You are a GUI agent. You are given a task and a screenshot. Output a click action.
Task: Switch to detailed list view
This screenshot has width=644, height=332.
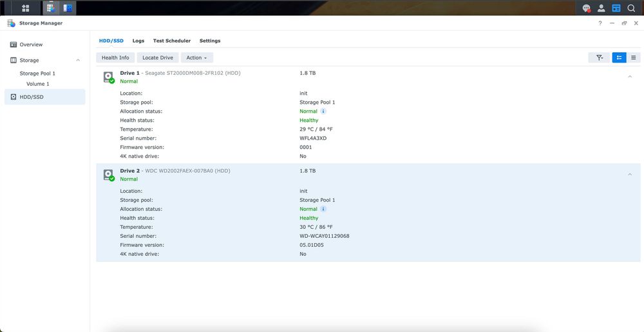coord(619,57)
